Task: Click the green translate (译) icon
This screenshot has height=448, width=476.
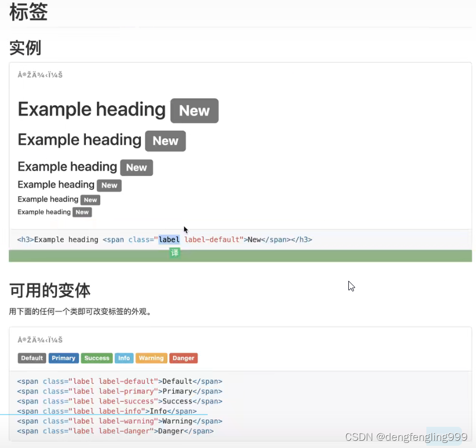Action: 174,252
